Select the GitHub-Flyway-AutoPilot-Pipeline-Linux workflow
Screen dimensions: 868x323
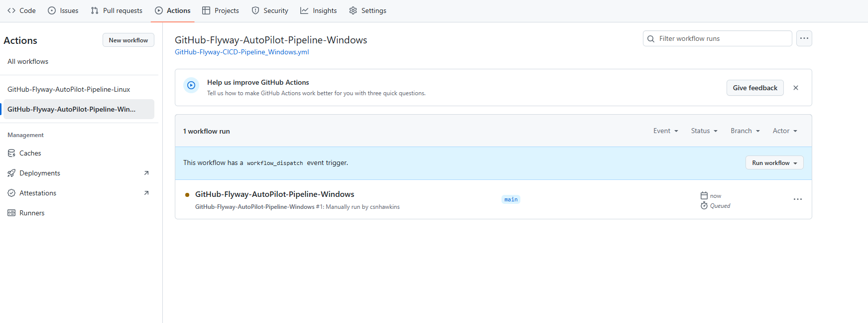click(x=69, y=89)
